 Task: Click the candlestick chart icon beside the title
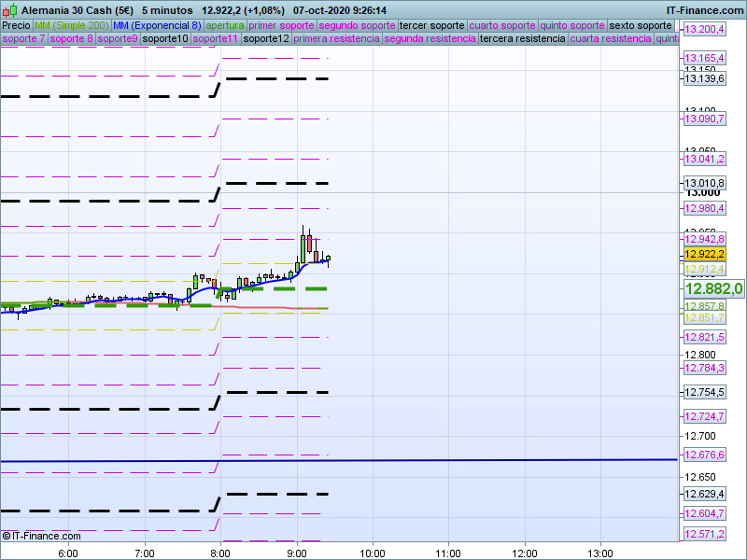tap(9, 10)
